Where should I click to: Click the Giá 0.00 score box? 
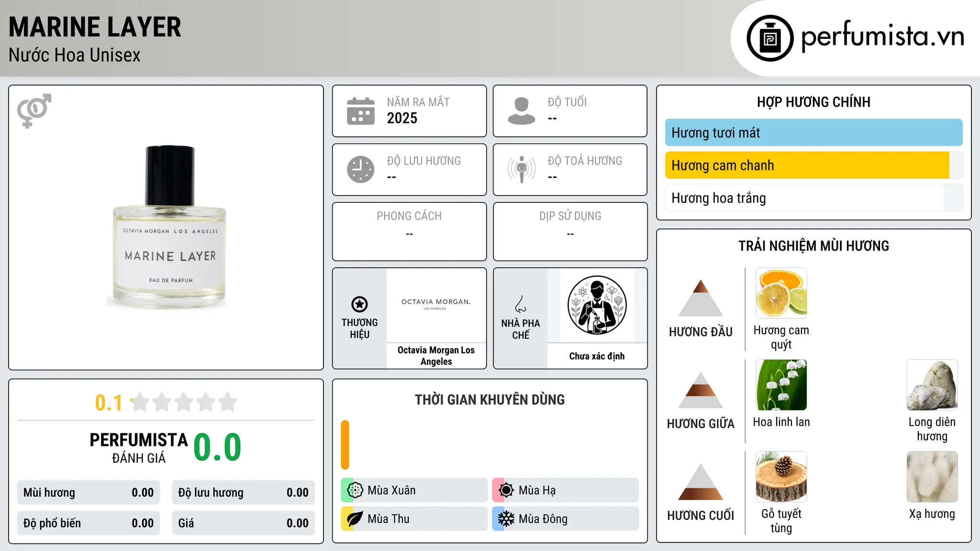(243, 523)
